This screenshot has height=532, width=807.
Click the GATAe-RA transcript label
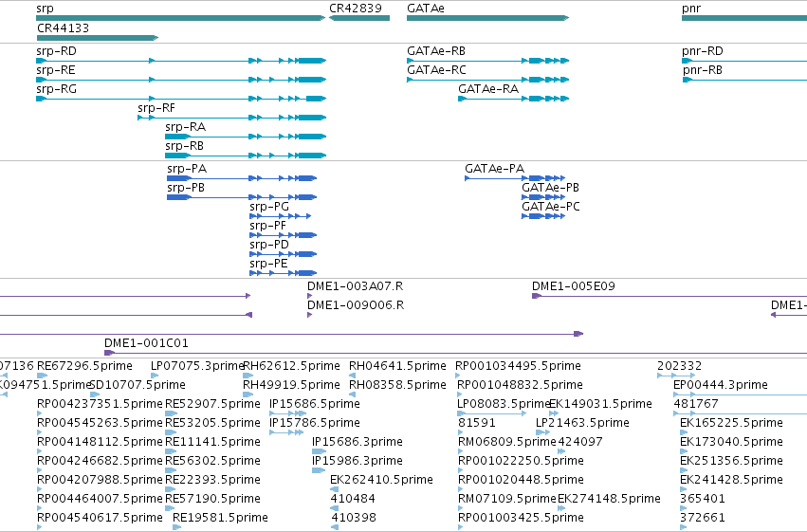488,89
